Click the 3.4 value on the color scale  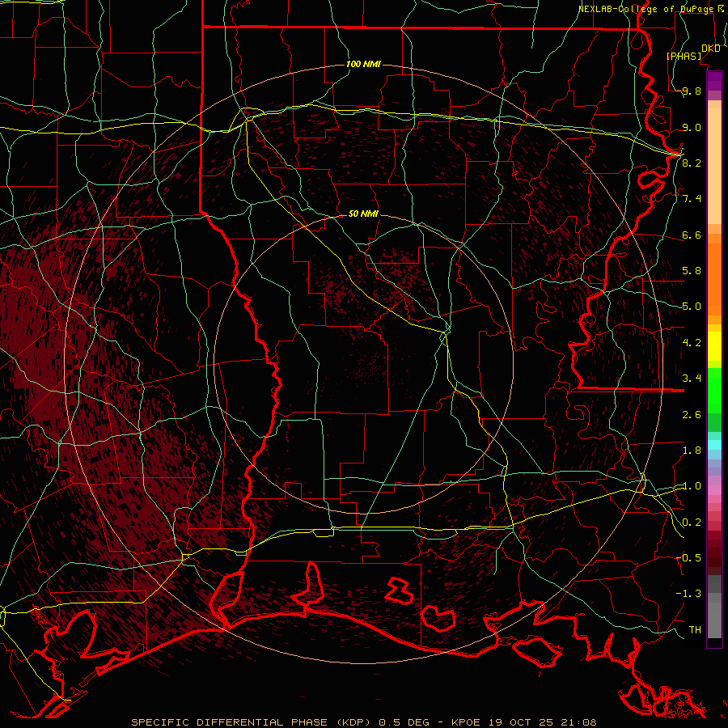point(692,379)
